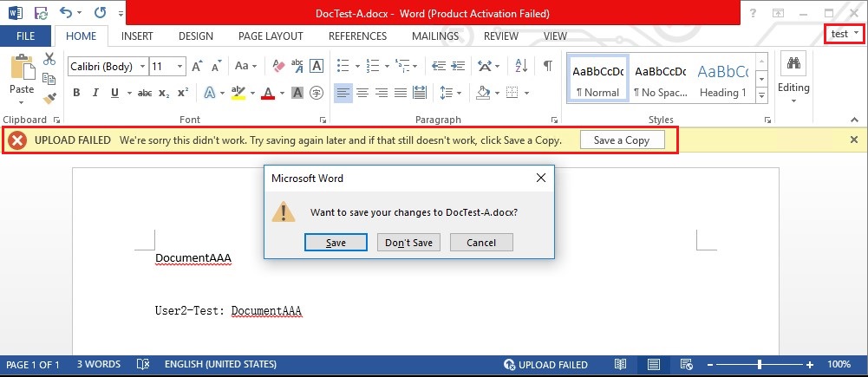Toggle Subscript formatting
The width and height of the screenshot is (868, 377).
coord(164,93)
